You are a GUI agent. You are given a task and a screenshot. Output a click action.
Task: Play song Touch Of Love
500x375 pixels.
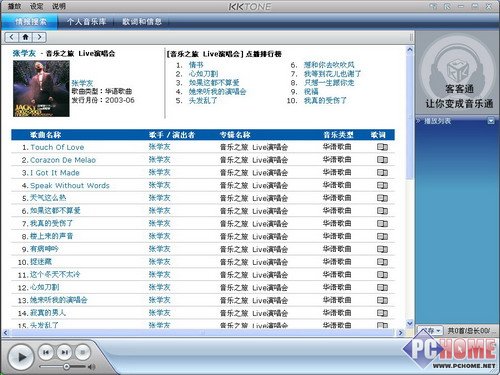(57, 147)
